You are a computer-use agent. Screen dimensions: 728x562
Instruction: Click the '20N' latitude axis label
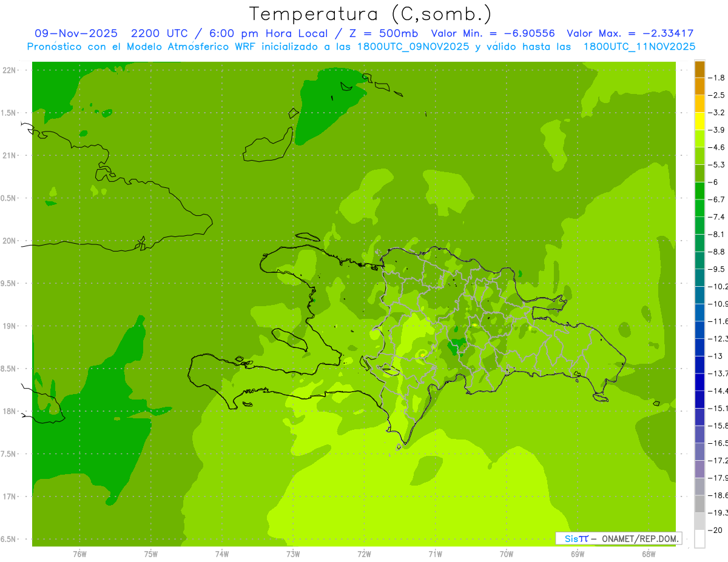[10, 241]
